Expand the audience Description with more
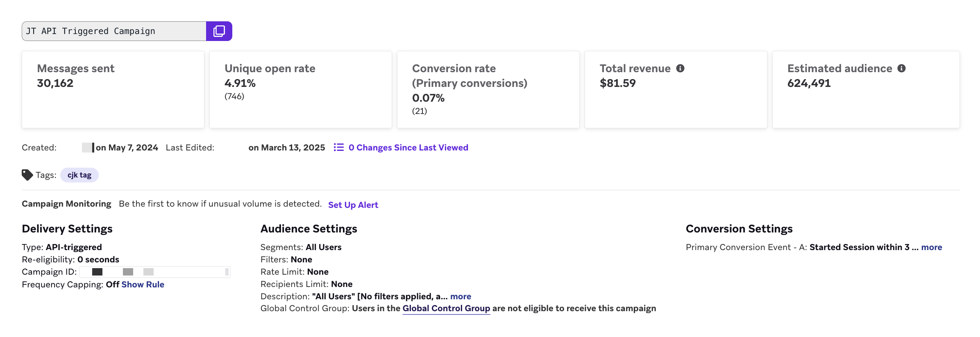The image size is (980, 337). coord(461,296)
